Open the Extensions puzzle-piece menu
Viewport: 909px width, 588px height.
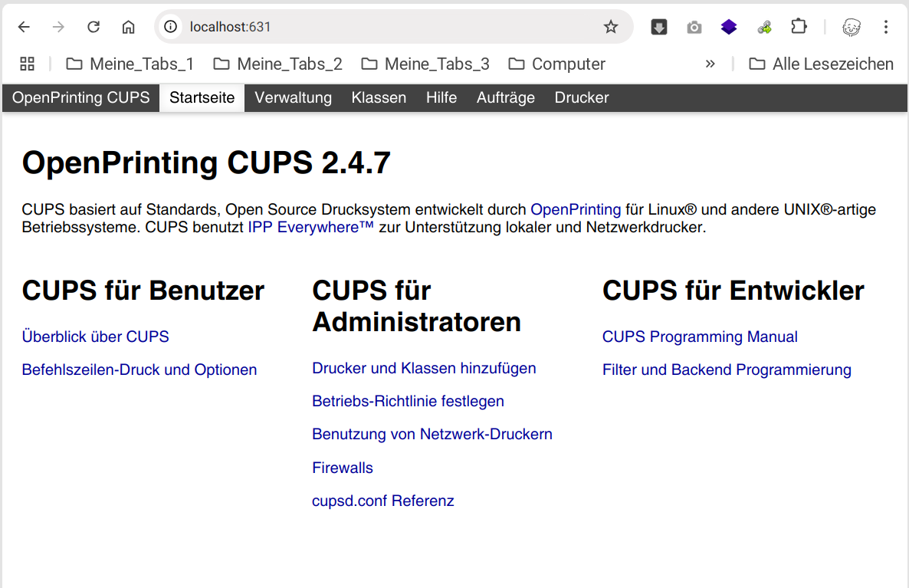pos(799,27)
